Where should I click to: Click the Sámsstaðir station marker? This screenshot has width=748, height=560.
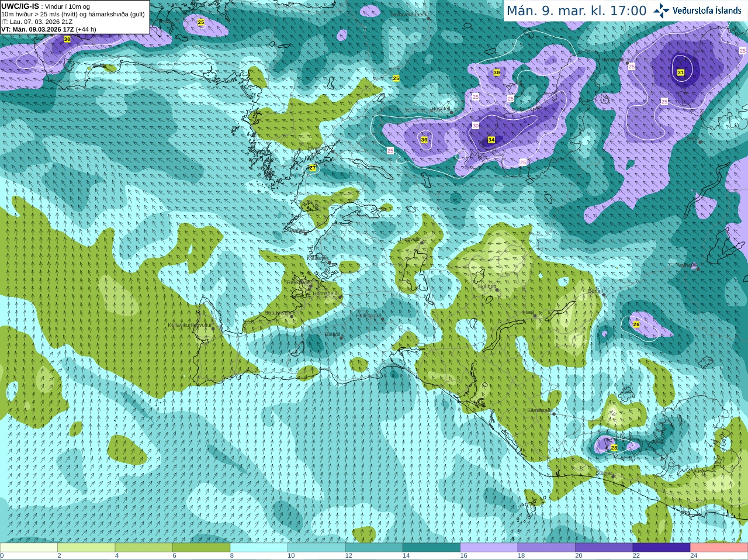[553, 414]
